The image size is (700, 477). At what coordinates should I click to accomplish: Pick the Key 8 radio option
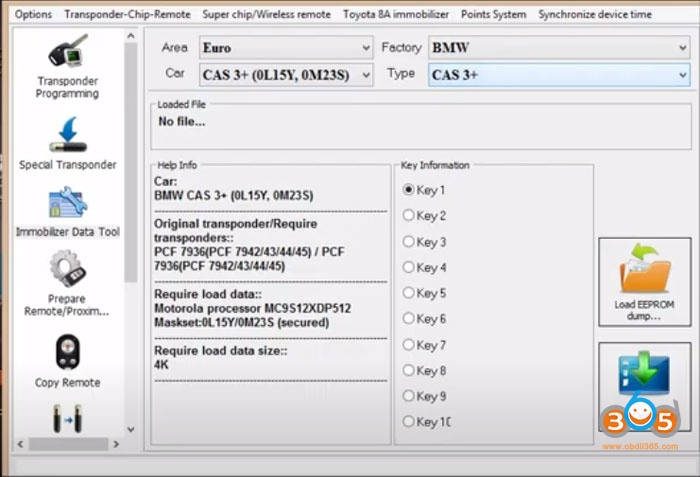[408, 371]
